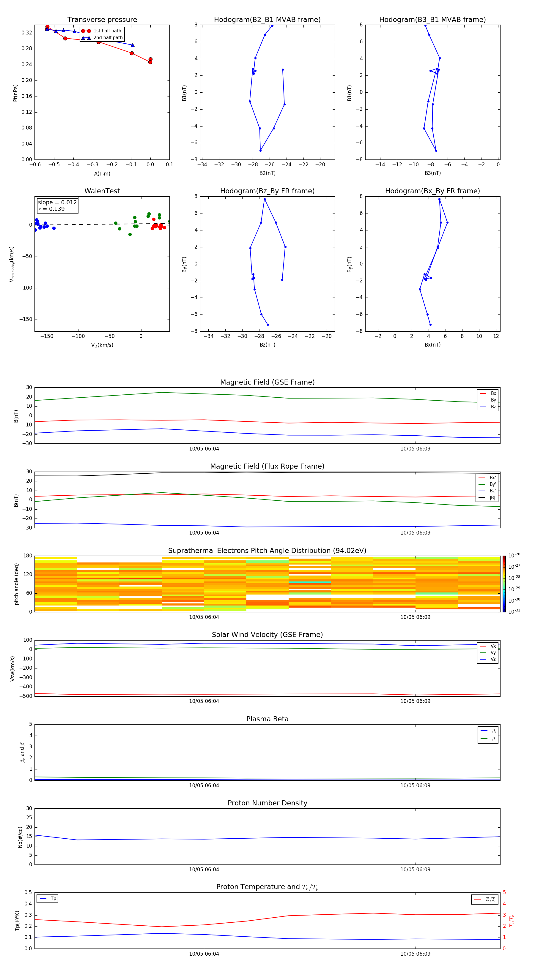The image size is (535, 980).
Task: Click the 'Magnetic Field (Flux Rope Frame)' title
Action: pyautogui.click(x=267, y=467)
